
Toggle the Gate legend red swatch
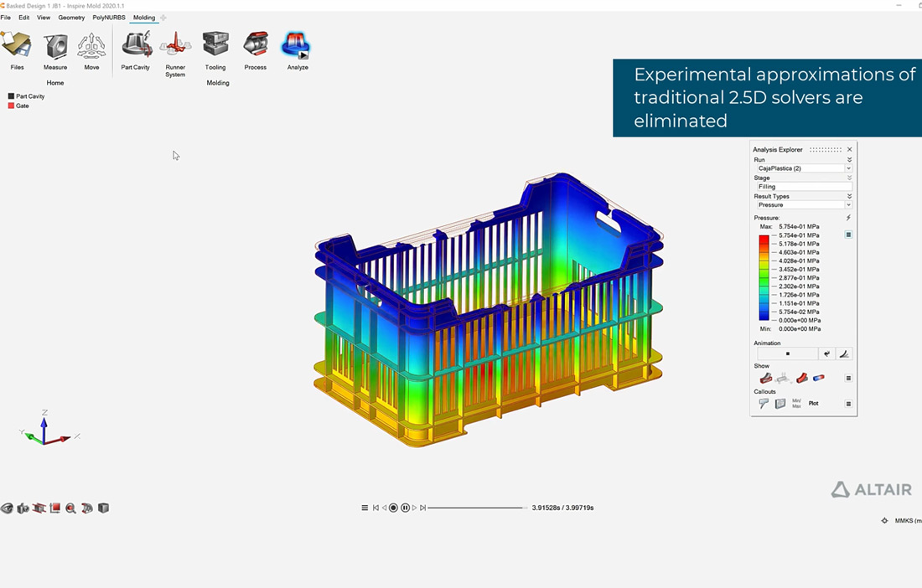tap(11, 106)
